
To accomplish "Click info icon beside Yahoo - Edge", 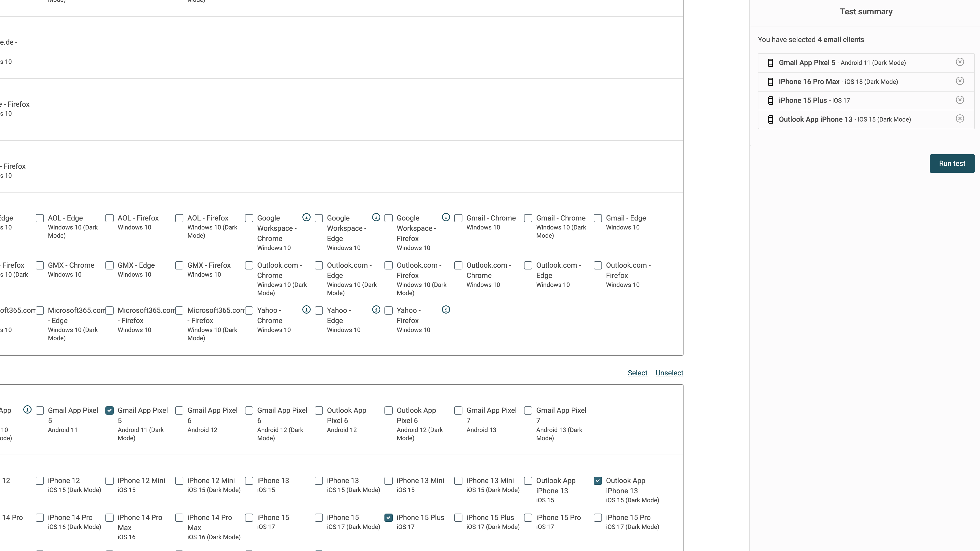I will click(x=376, y=309).
